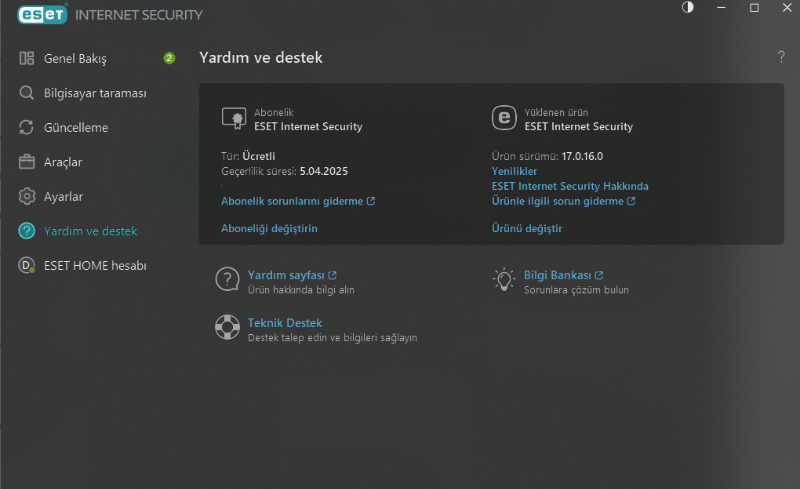Click the Ürünü değiştir link

tap(526, 228)
